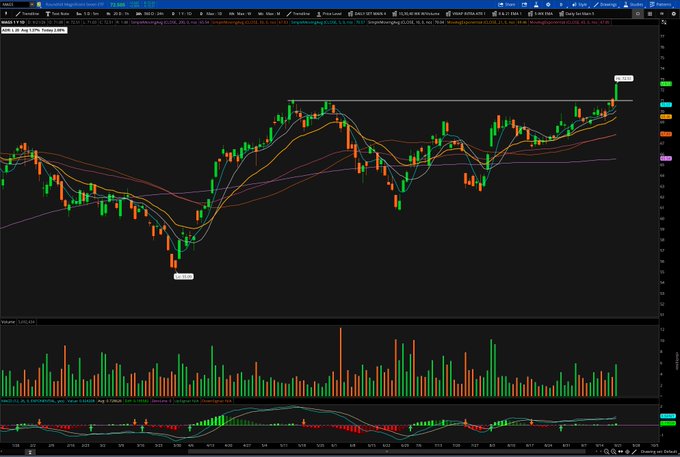Apply the 5 WK EMA study set
Image resolution: width=680 pixels, height=457 pixels.
pos(540,13)
